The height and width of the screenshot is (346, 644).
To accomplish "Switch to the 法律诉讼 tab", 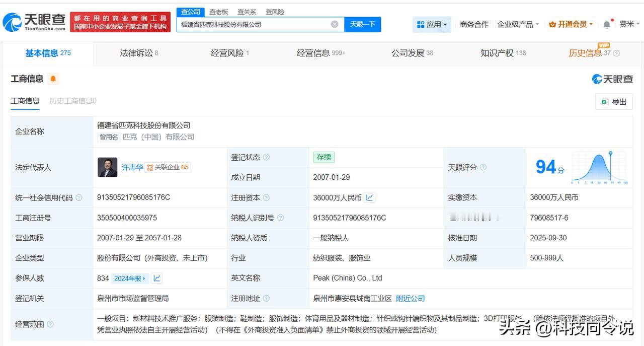I will point(139,53).
